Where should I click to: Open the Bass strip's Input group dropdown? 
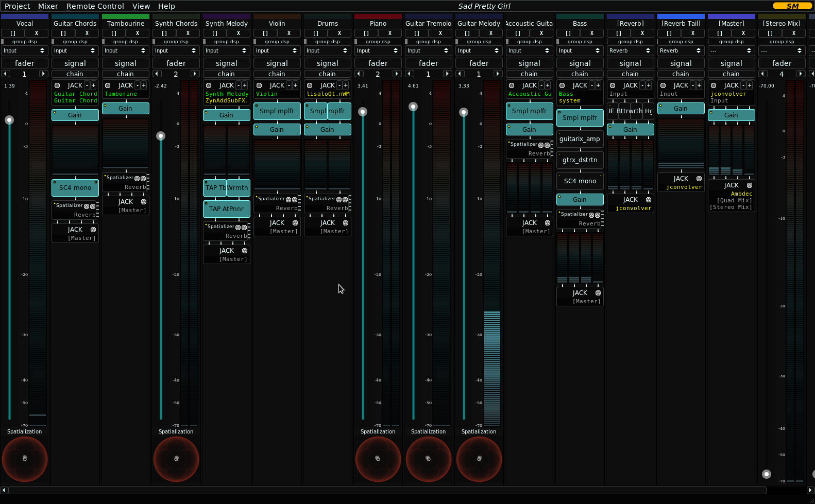coord(580,50)
